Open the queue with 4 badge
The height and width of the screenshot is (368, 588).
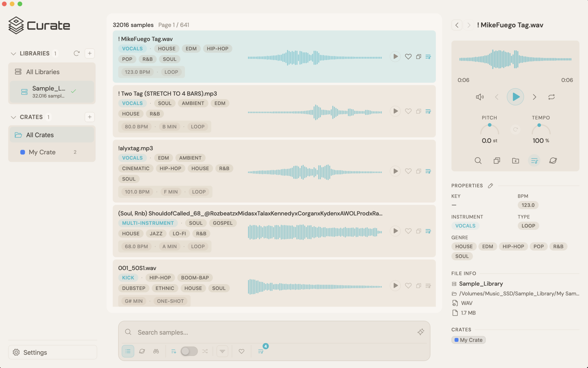click(x=261, y=351)
